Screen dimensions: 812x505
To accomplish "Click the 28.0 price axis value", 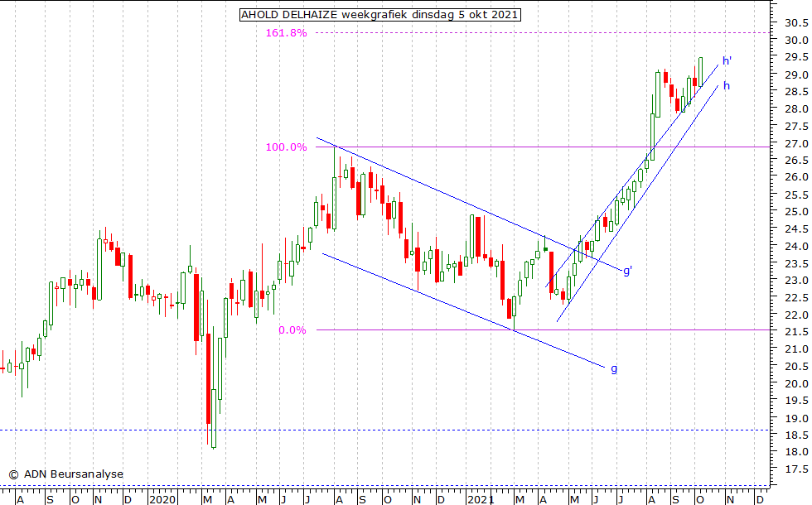I will coord(796,108).
